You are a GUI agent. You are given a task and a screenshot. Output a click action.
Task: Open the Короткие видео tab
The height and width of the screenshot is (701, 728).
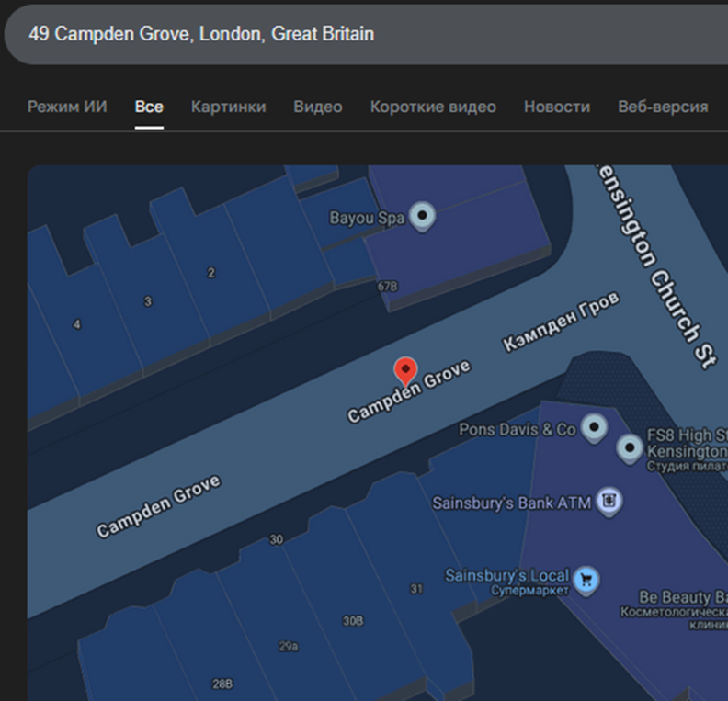(x=433, y=107)
